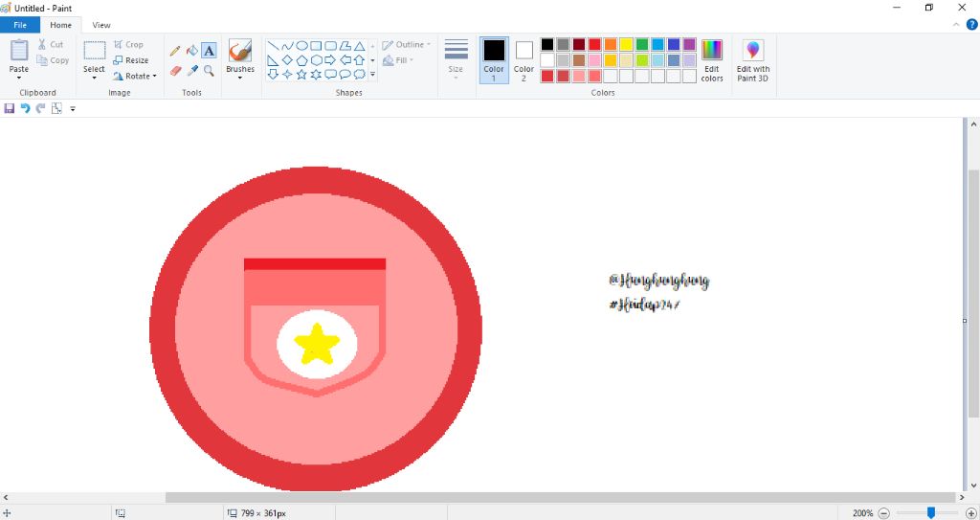
Task: Choose the Five-point star shape
Action: [301, 75]
